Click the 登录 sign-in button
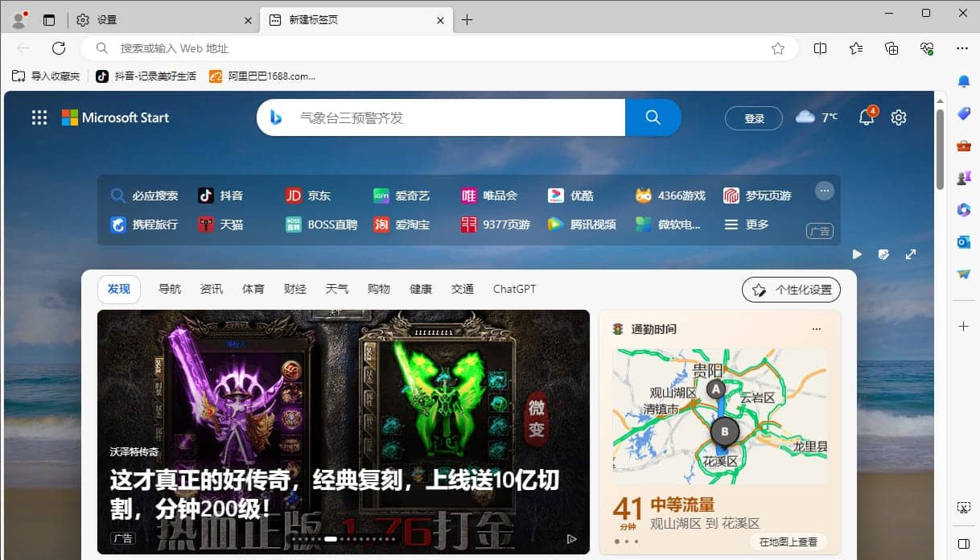This screenshot has height=560, width=980. [x=754, y=118]
